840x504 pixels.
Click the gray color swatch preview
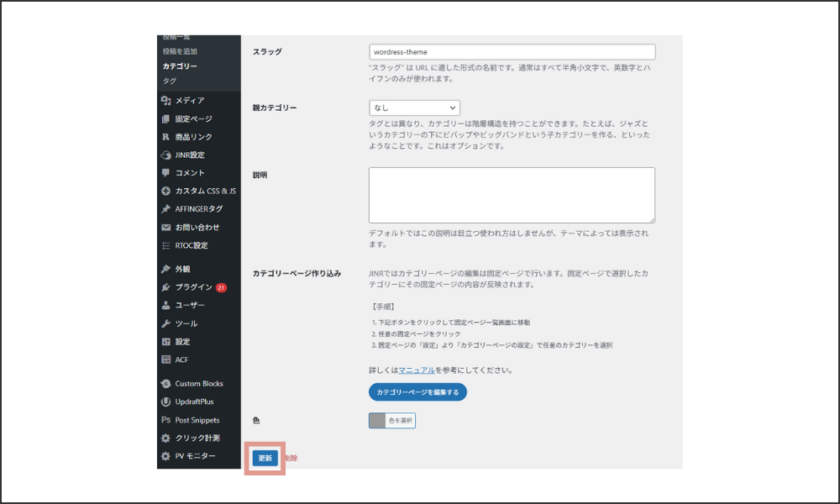point(377,421)
